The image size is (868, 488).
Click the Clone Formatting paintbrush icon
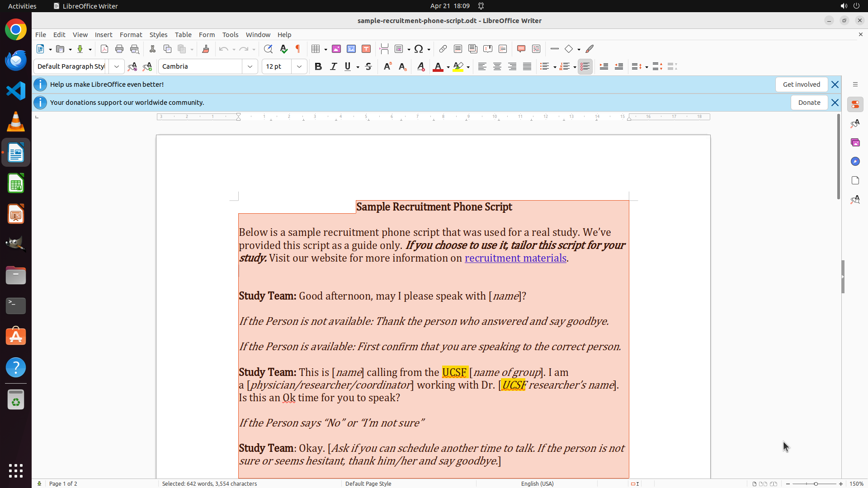tap(206, 49)
